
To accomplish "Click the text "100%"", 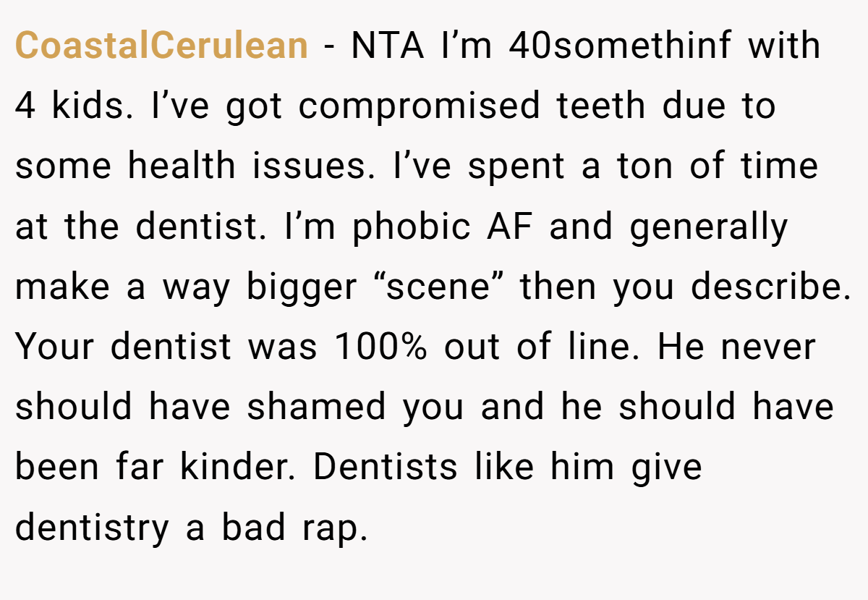I will 382,347.
